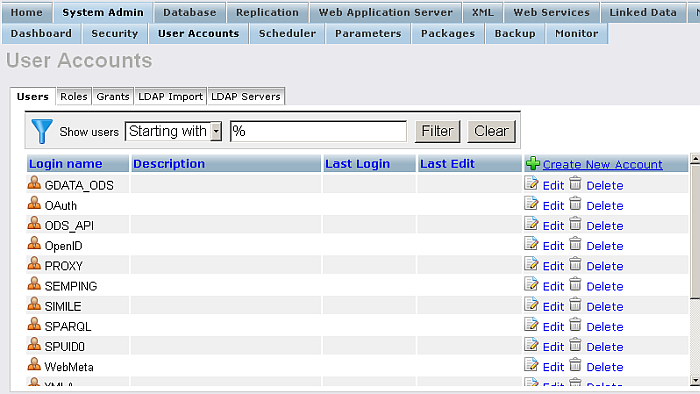Viewport: 700px width, 394px height.
Task: Click the user icon beside SPUID0
Action: click(34, 344)
